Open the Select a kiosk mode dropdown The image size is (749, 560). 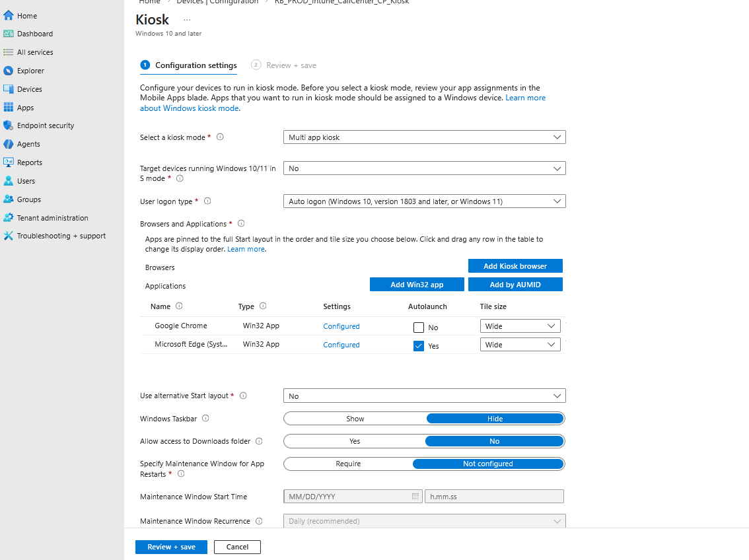pyautogui.click(x=424, y=137)
